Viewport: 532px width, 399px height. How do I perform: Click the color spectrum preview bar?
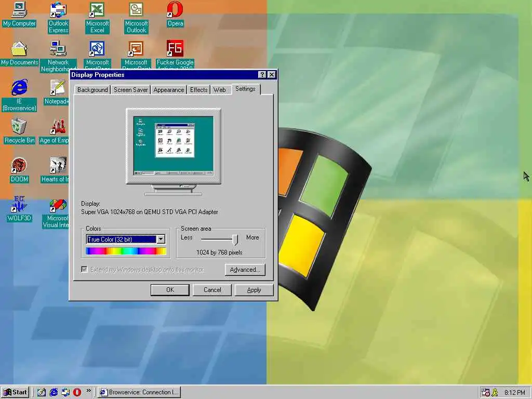tap(126, 251)
